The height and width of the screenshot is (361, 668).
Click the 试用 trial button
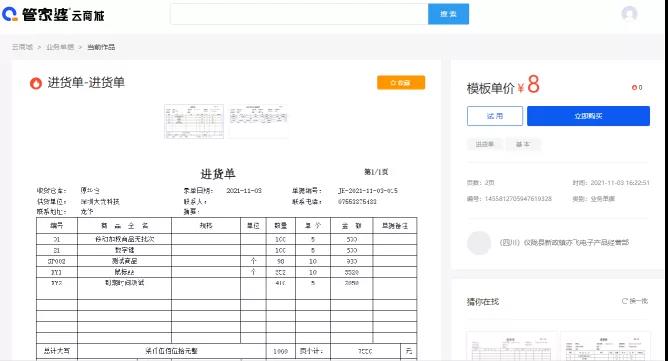pos(495,116)
